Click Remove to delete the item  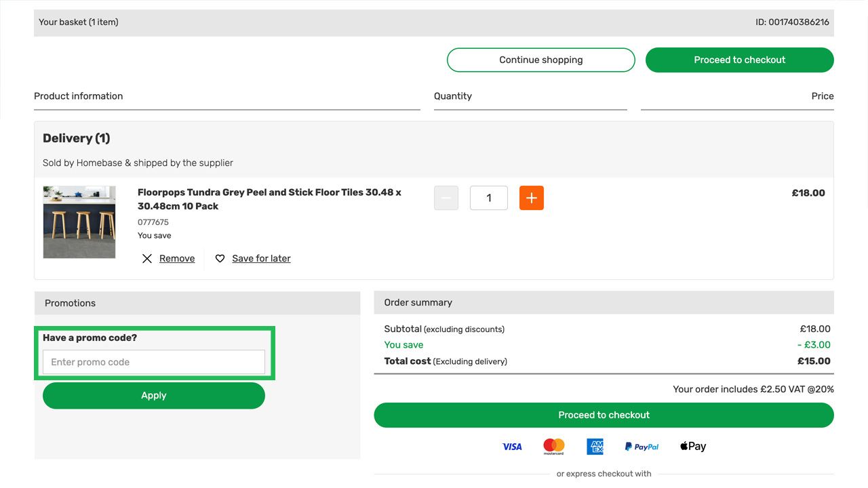click(x=176, y=258)
